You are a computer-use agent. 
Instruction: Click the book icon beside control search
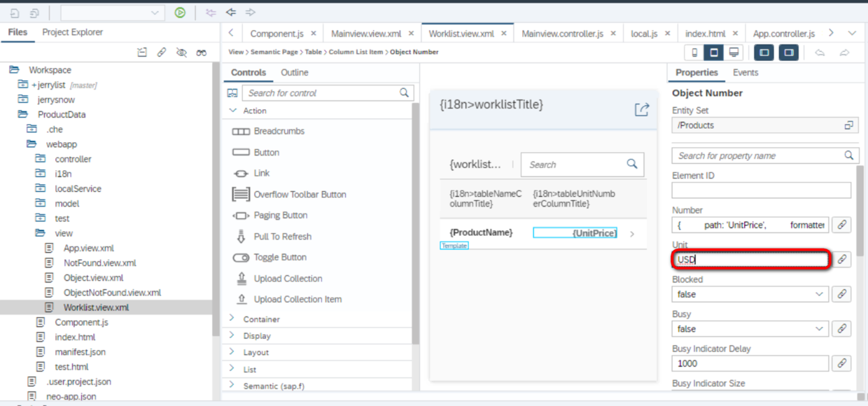[233, 92]
